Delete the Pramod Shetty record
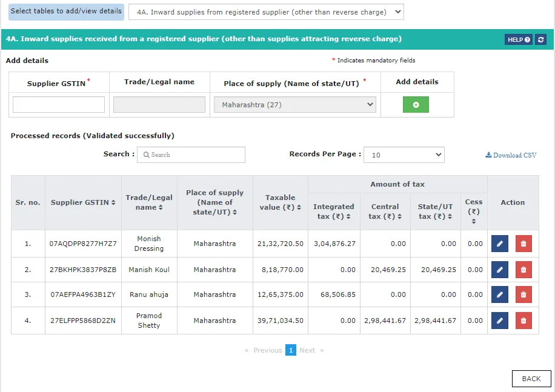 [523, 321]
